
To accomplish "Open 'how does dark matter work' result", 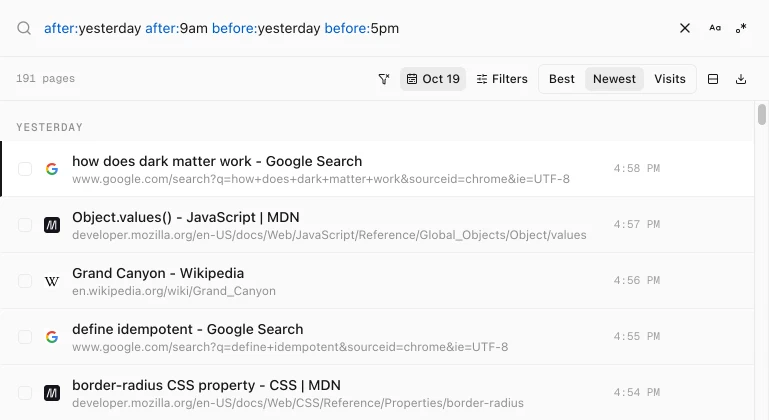I will coord(217,161).
